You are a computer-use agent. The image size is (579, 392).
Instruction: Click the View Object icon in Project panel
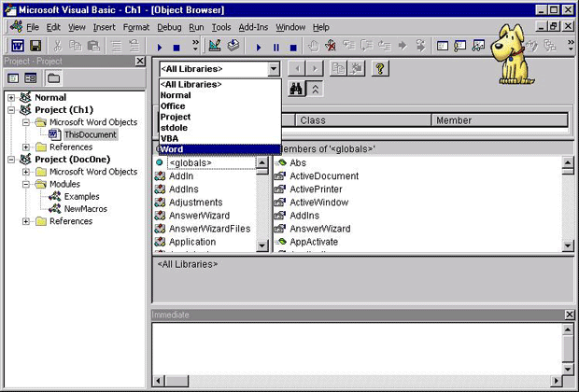click(30, 78)
